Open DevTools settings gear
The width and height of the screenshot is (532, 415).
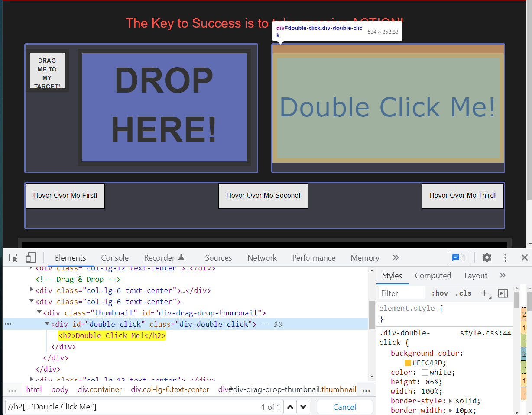tap(487, 258)
